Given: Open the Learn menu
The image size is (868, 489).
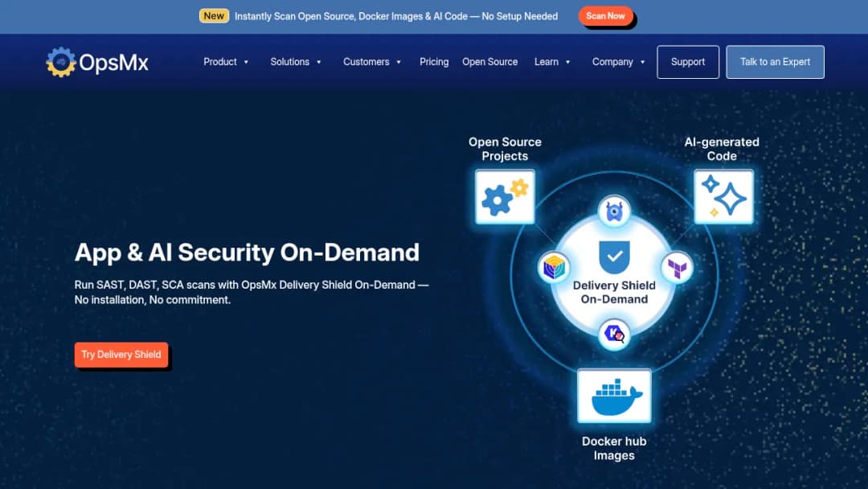Looking at the screenshot, I should click(547, 62).
